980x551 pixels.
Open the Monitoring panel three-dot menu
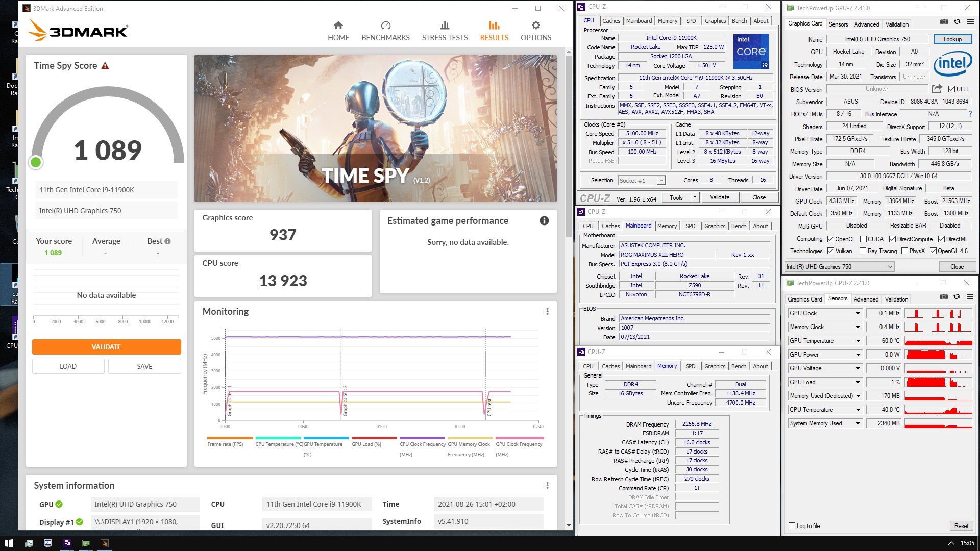547,311
